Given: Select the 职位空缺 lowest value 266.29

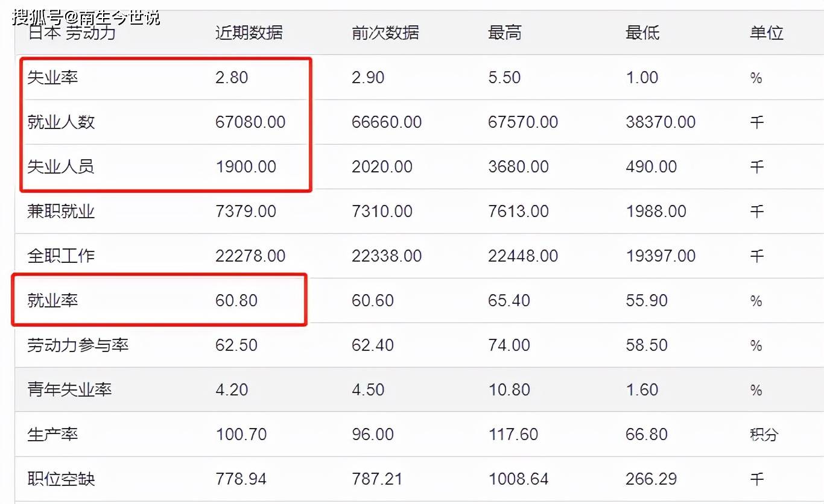Looking at the screenshot, I should (651, 479).
